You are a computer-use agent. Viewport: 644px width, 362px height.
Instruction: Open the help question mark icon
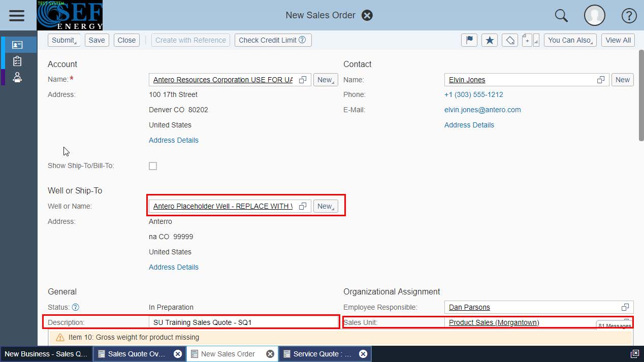pyautogui.click(x=629, y=15)
